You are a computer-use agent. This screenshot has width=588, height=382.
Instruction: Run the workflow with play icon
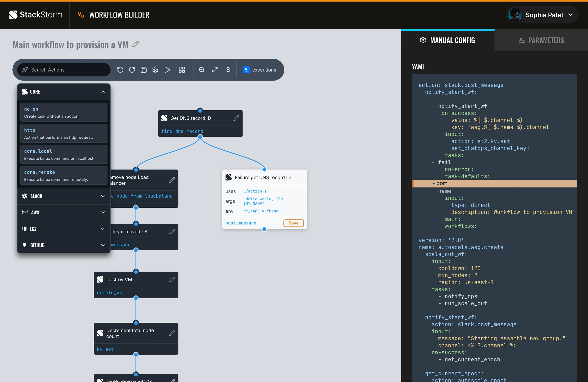click(x=167, y=70)
